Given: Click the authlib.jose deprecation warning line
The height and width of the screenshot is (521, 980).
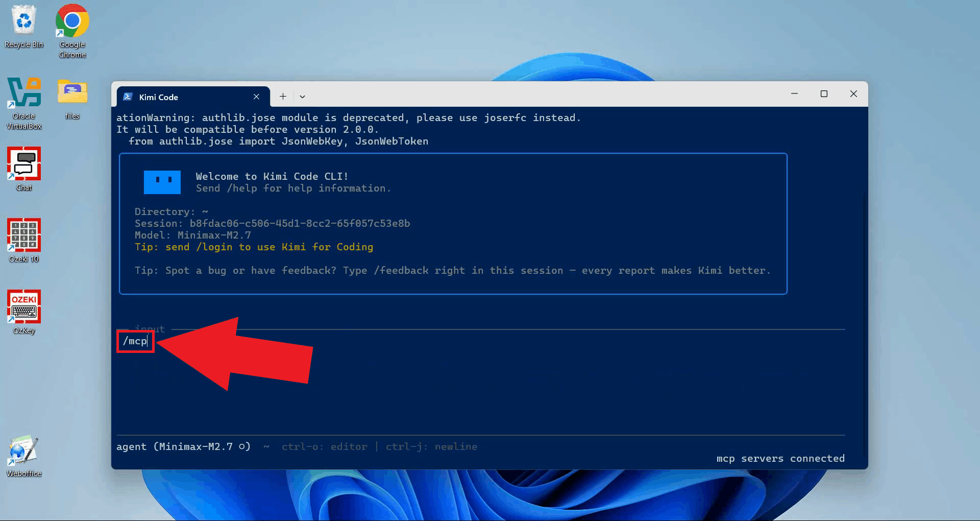Looking at the screenshot, I should pyautogui.click(x=349, y=117).
